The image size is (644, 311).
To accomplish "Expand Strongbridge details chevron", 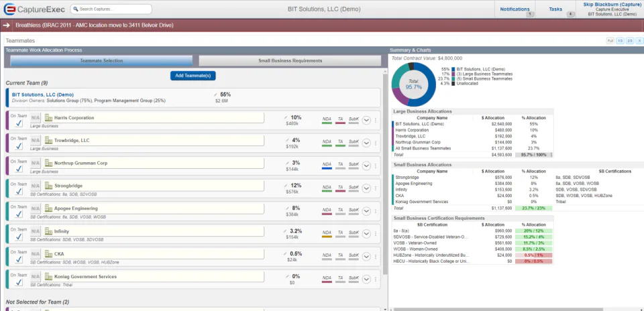I will coord(366,188).
